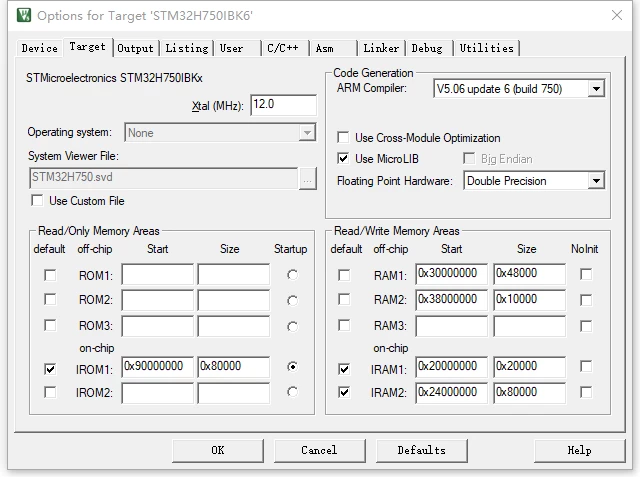Enable Use Custom File checkbox
Screen dimensions: 640x477
click(x=37, y=201)
